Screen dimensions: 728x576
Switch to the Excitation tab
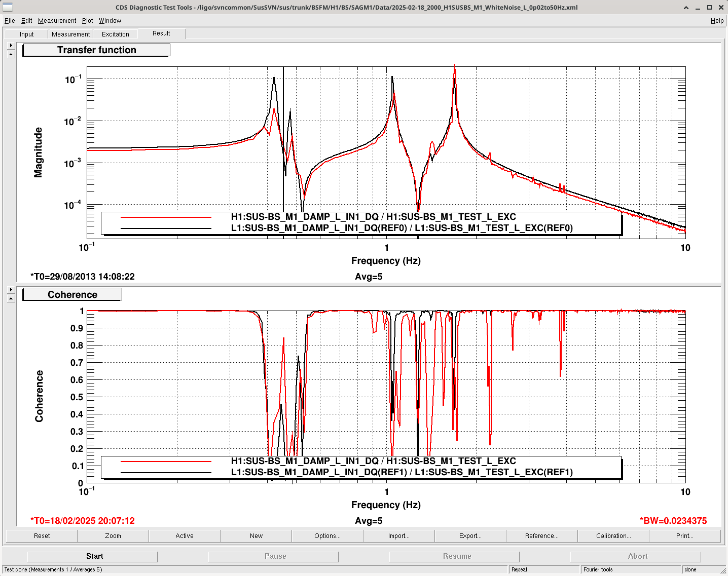click(116, 34)
